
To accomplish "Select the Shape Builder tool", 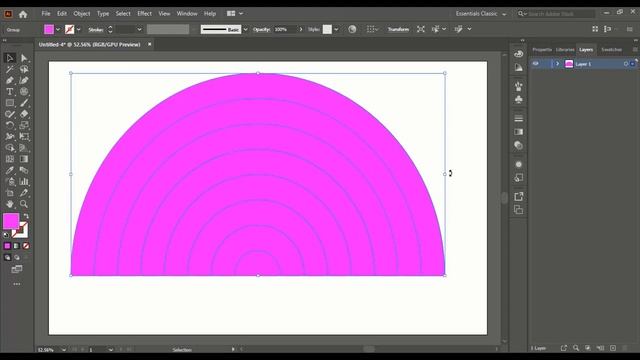I will (10, 148).
